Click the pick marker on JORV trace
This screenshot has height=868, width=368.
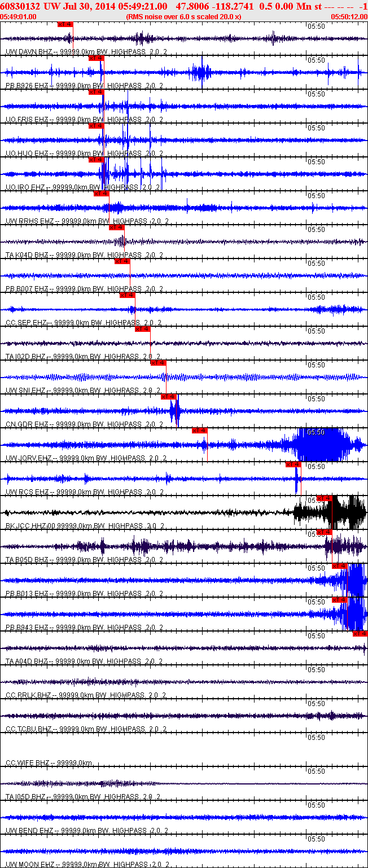200,431
